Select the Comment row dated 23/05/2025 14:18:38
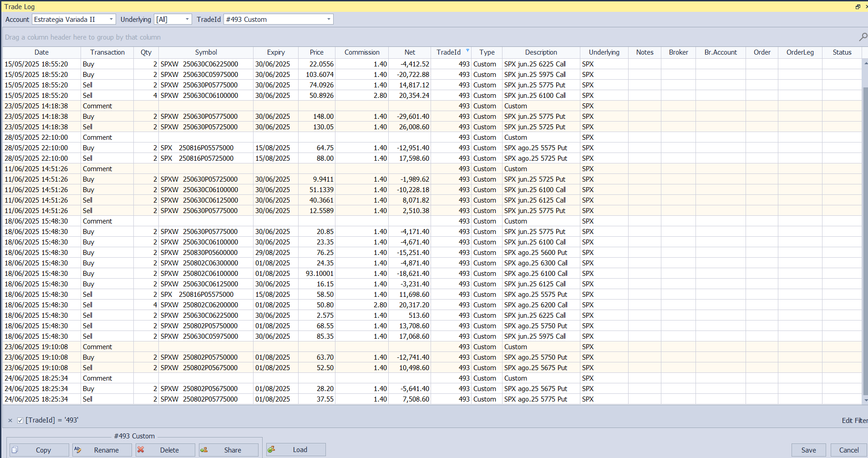Screen dimensions: 868x458 click(432, 106)
